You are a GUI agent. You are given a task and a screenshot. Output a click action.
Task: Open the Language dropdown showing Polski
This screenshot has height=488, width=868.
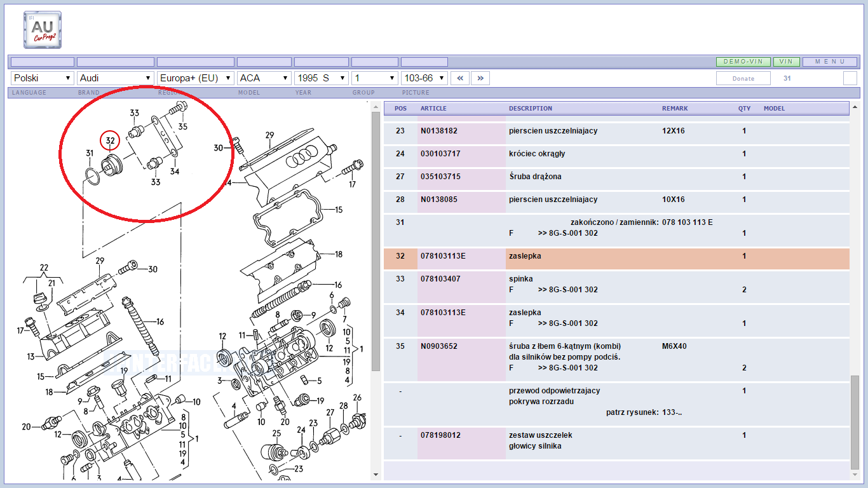coord(43,78)
